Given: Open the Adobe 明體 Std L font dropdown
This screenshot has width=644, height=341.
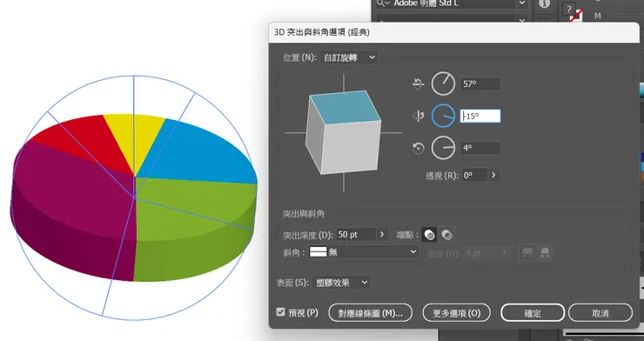Looking at the screenshot, I should 521,3.
